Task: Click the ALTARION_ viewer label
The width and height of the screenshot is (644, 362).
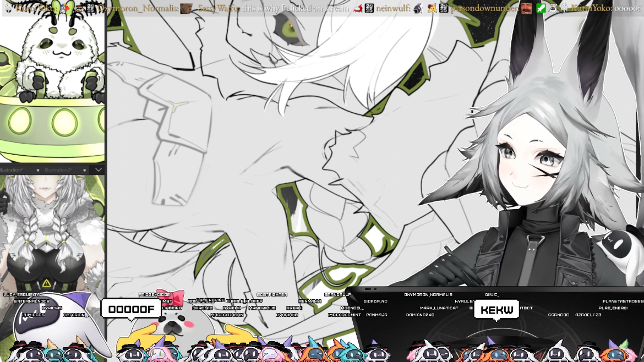Action: point(75,315)
